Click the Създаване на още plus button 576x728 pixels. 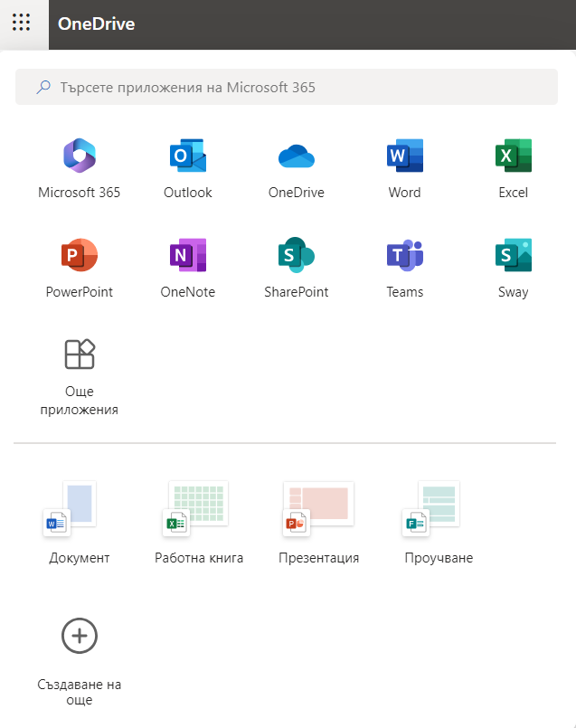point(80,636)
